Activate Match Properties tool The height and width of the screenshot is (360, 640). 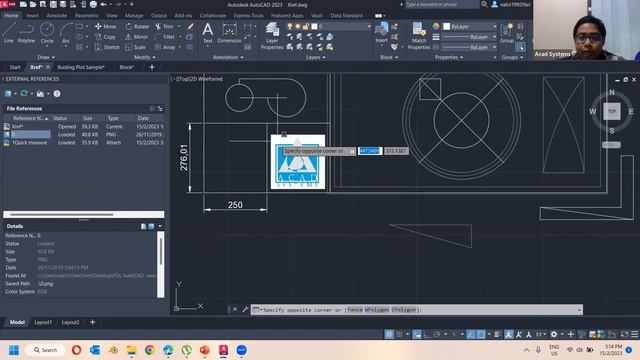point(419,36)
